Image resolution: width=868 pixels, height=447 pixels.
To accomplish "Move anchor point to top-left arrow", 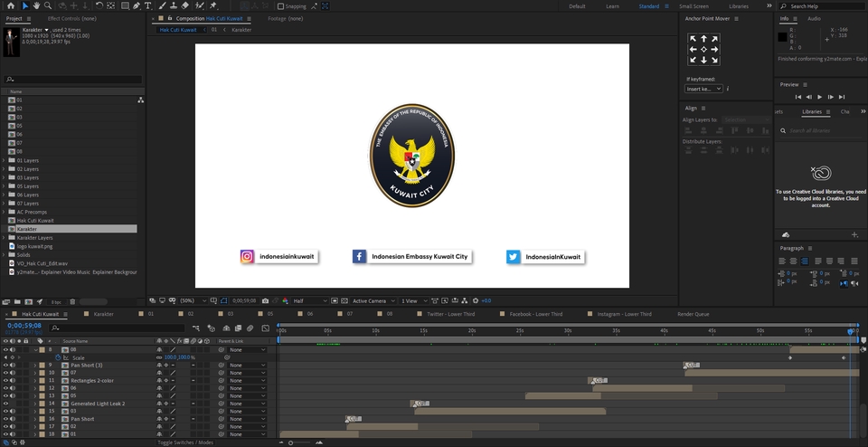I will 693,39.
